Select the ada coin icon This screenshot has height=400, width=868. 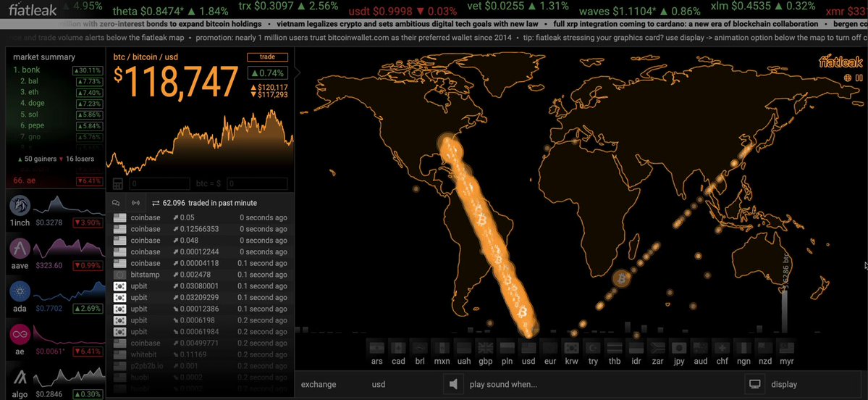tap(20, 291)
